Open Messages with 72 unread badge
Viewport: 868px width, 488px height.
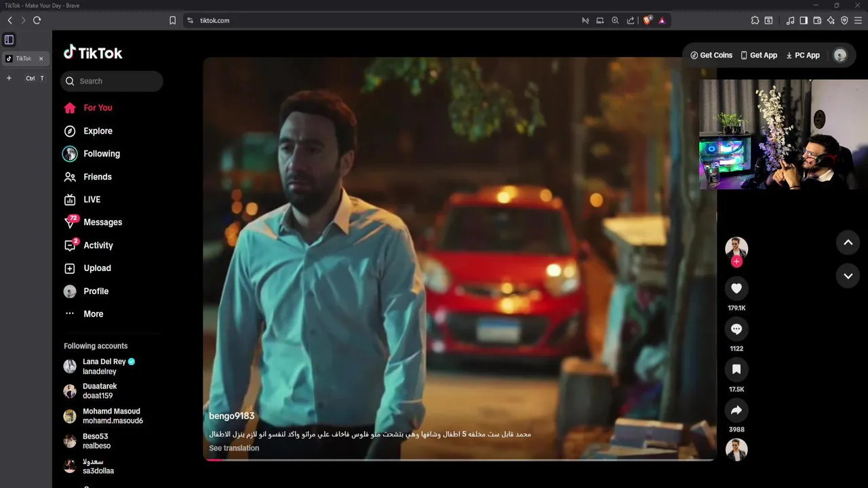93,222
